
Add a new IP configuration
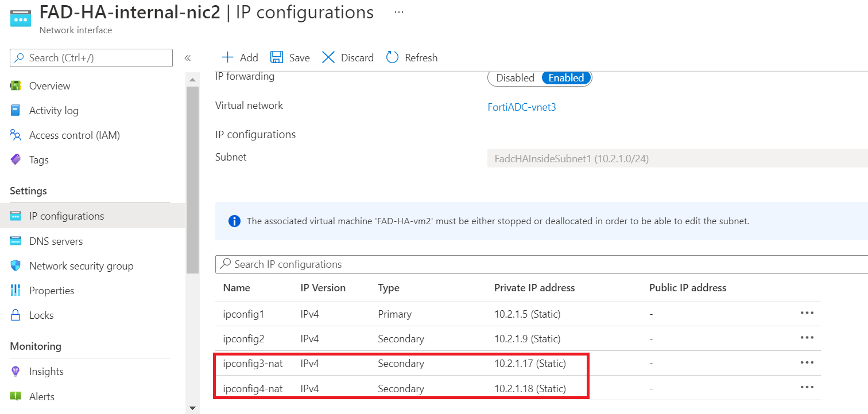tap(239, 57)
